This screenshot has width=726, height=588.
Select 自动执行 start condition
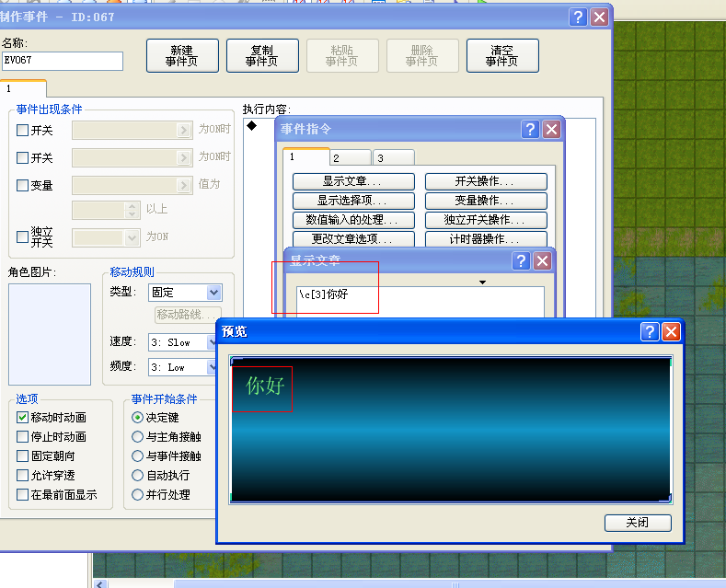(137, 476)
